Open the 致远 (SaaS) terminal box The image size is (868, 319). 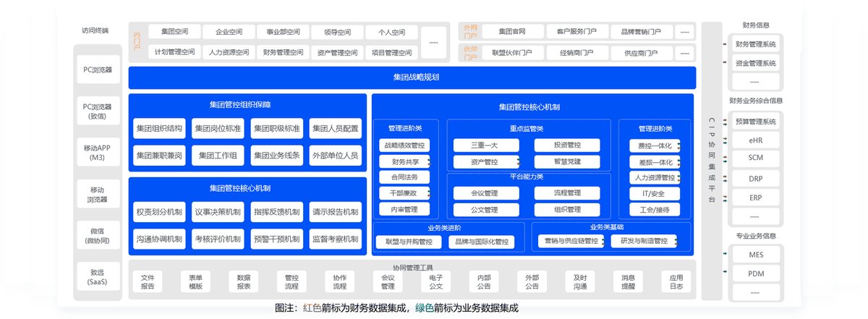[x=98, y=277]
